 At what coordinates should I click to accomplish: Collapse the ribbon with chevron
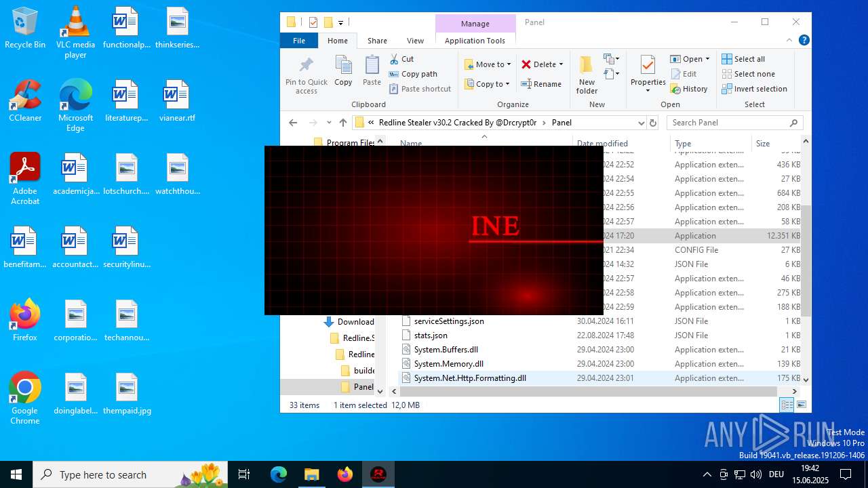(x=789, y=41)
